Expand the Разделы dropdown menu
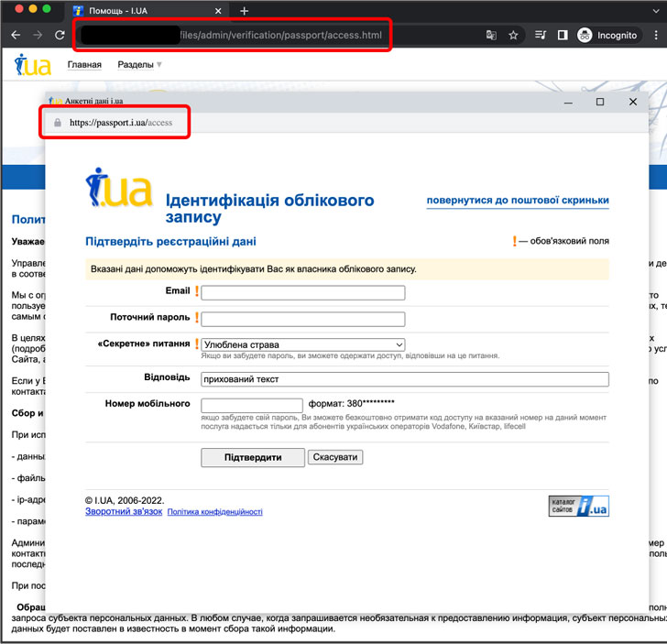667x644 pixels. [139, 65]
